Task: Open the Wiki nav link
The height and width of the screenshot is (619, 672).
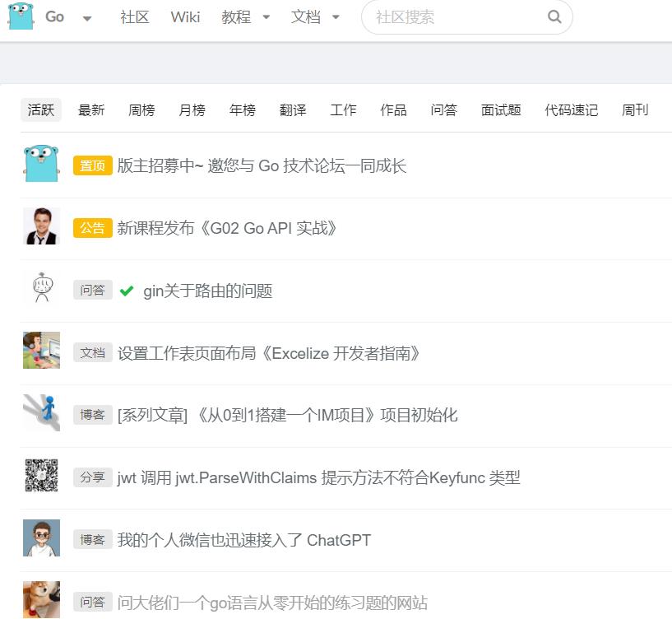Action: pos(185,17)
